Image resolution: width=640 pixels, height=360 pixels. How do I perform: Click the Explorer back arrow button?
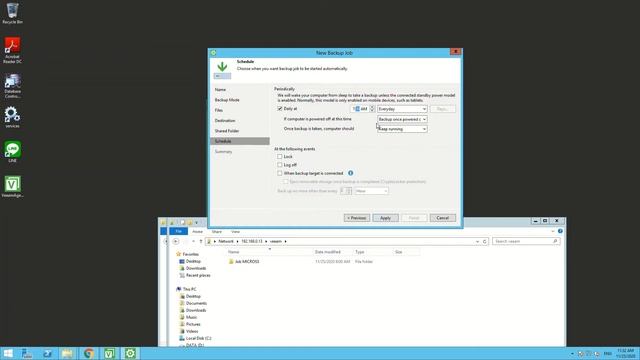click(x=176, y=241)
